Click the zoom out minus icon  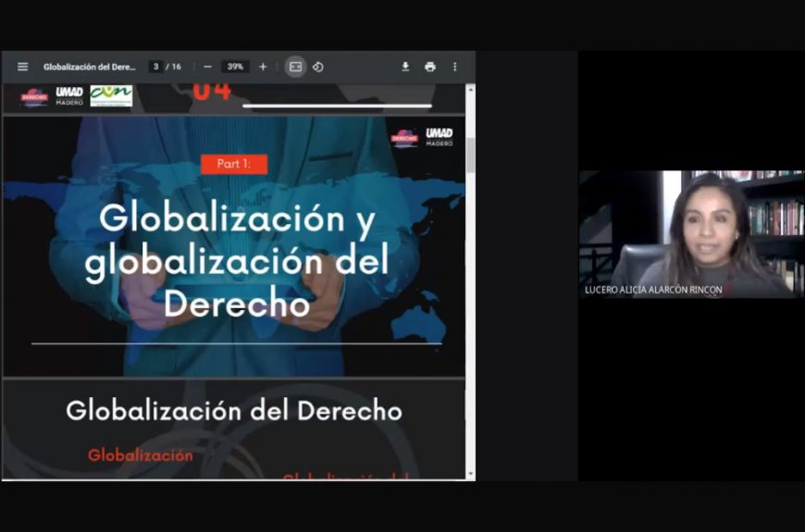207,67
